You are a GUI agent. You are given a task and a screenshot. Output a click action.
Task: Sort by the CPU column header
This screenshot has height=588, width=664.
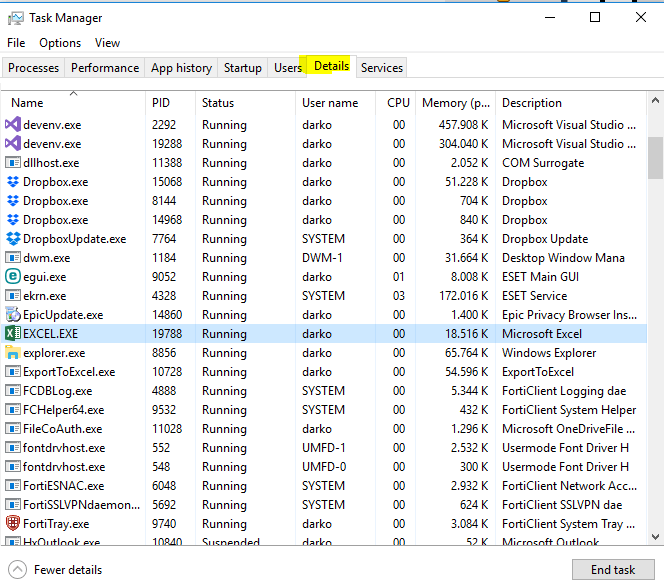click(x=396, y=102)
